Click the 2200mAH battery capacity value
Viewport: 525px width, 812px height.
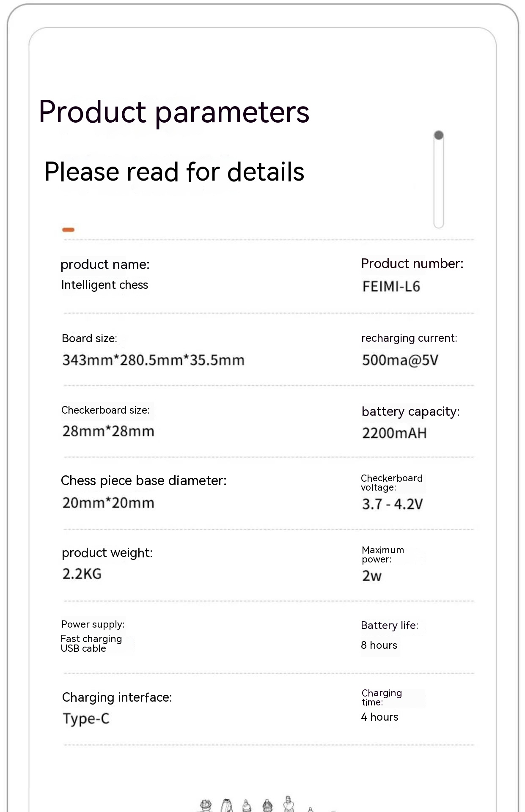point(394,433)
